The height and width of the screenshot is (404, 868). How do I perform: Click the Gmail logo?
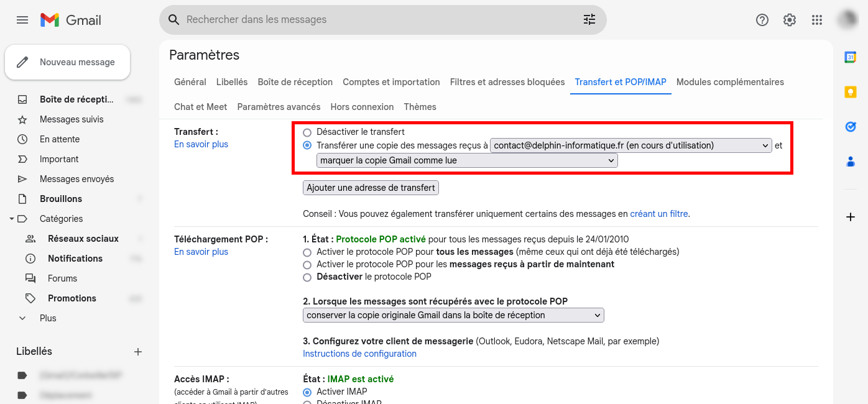pos(71,20)
